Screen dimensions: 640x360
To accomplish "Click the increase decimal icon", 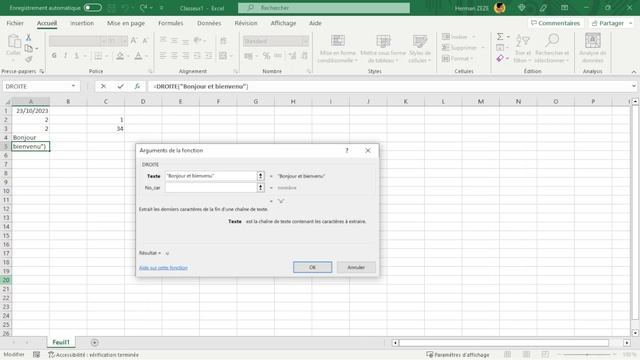I will click(292, 56).
